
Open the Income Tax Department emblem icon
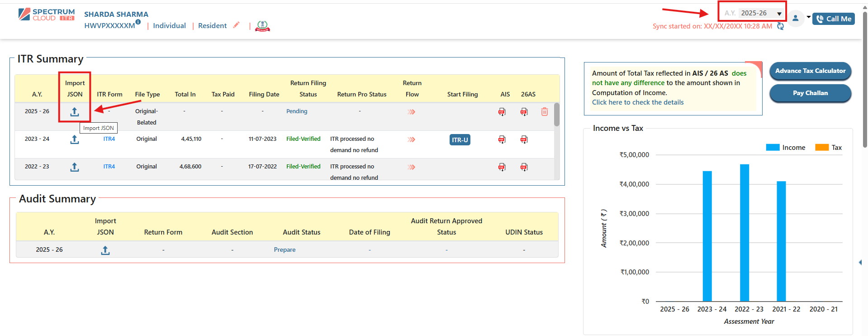pyautogui.click(x=262, y=26)
